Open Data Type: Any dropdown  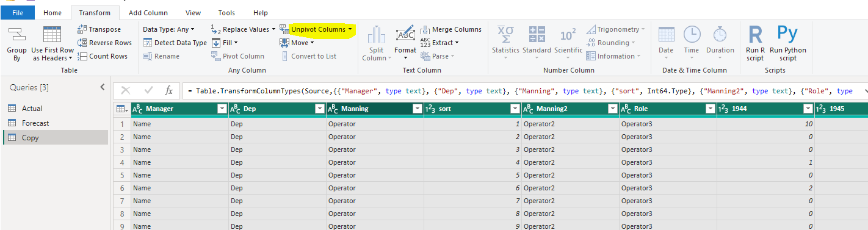point(168,29)
